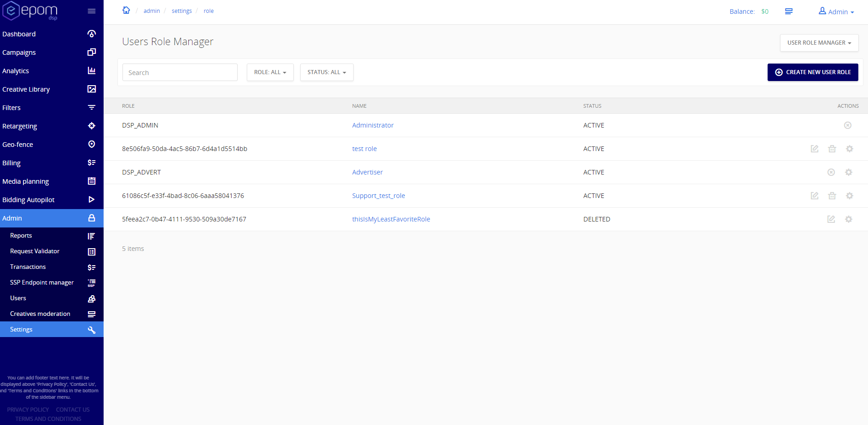Click the edit icon for Support_test_role

815,196
